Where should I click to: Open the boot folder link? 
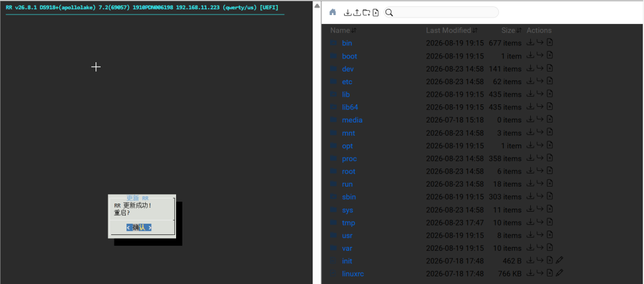(350, 56)
